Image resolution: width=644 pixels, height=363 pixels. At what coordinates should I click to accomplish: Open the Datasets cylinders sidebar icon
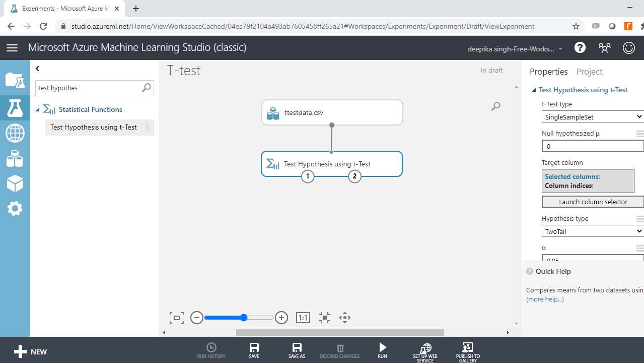pyautogui.click(x=15, y=159)
